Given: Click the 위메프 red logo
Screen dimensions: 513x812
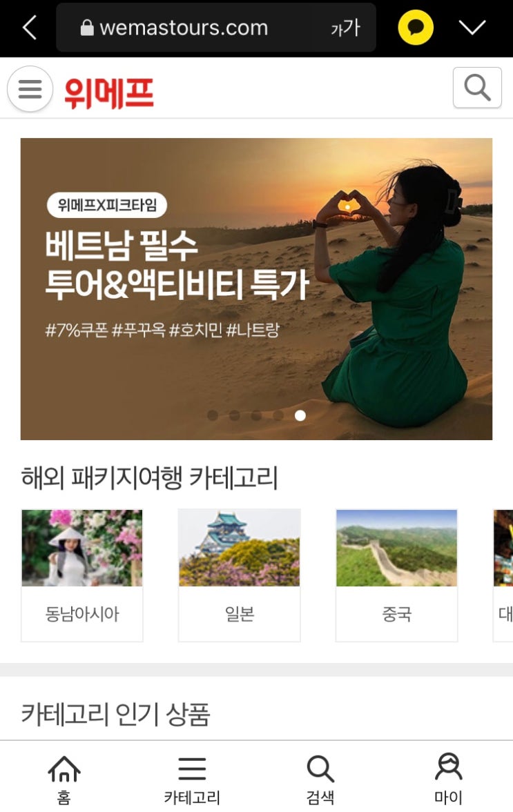Looking at the screenshot, I should (x=109, y=93).
